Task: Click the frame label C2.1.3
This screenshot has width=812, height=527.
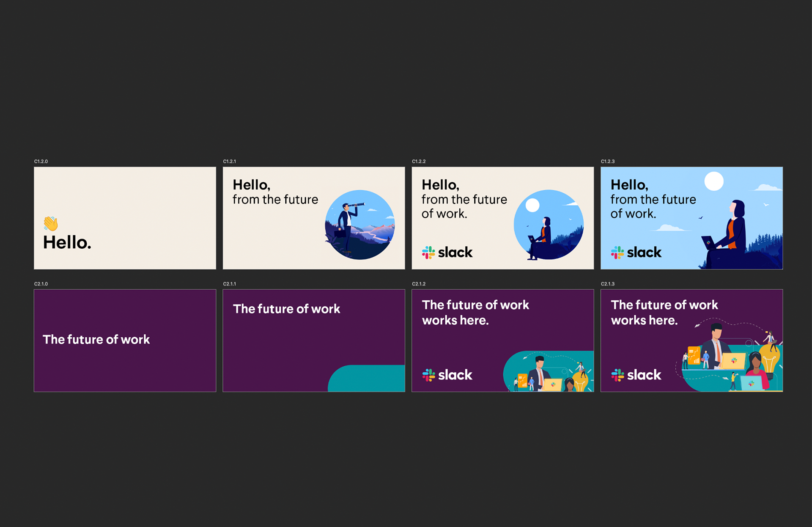Action: 608,284
